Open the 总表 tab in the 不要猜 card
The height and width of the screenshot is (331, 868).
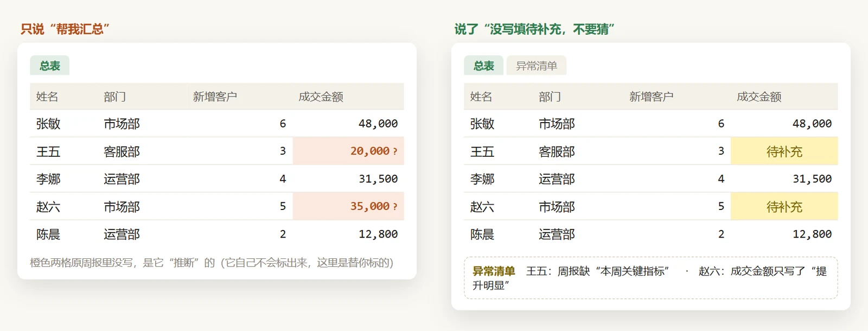pyautogui.click(x=483, y=66)
